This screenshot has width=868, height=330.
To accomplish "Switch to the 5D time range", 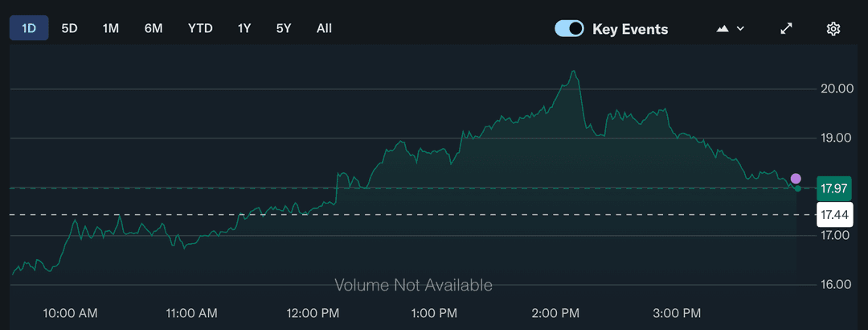I will point(69,28).
